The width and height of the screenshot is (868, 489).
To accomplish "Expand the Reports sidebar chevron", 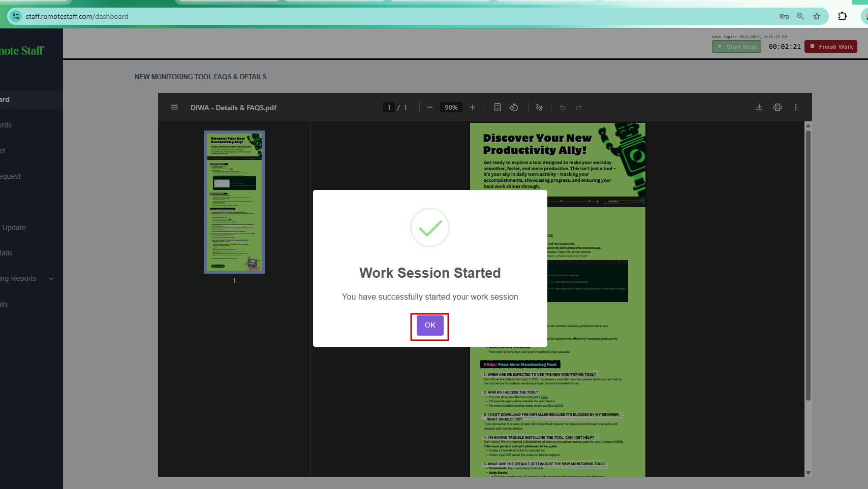I will coord(51,279).
